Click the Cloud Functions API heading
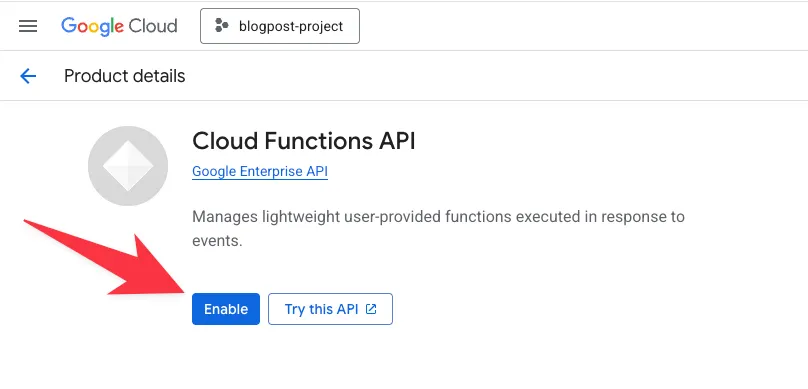Image resolution: width=808 pixels, height=389 pixels. click(x=304, y=141)
